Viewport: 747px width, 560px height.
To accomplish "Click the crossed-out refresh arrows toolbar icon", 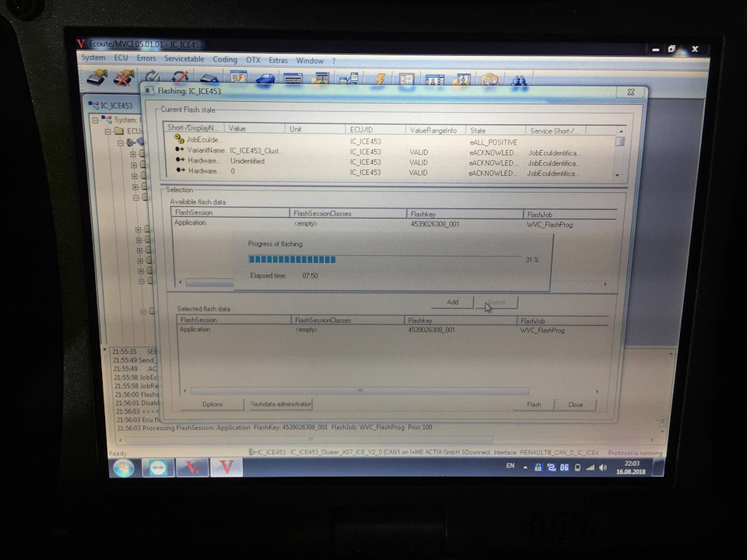I will 181,77.
